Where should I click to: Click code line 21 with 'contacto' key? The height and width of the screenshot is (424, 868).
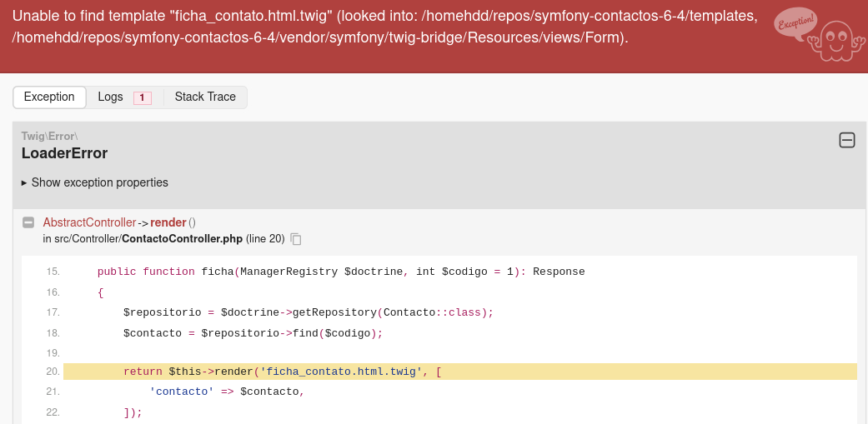click(x=227, y=392)
